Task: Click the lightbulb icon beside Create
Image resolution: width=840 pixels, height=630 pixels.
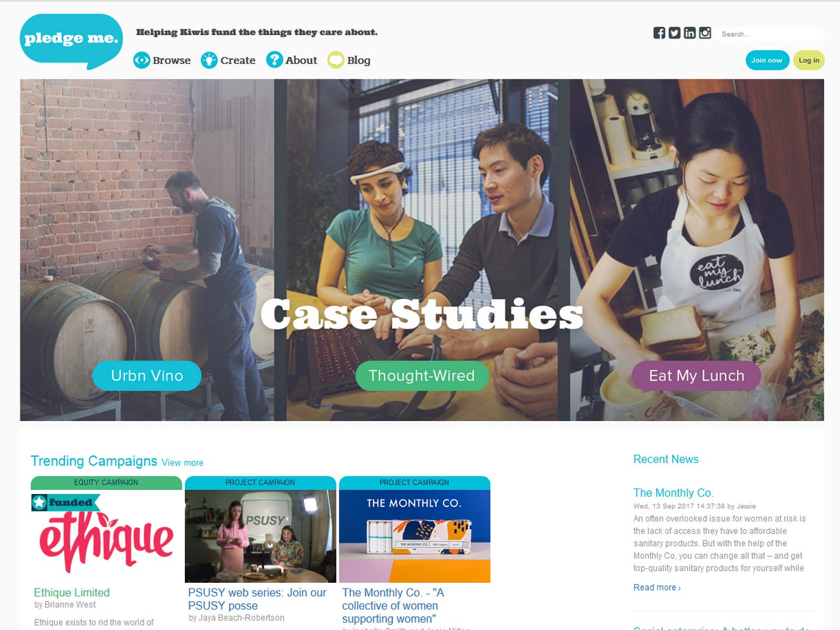Action: coord(209,60)
